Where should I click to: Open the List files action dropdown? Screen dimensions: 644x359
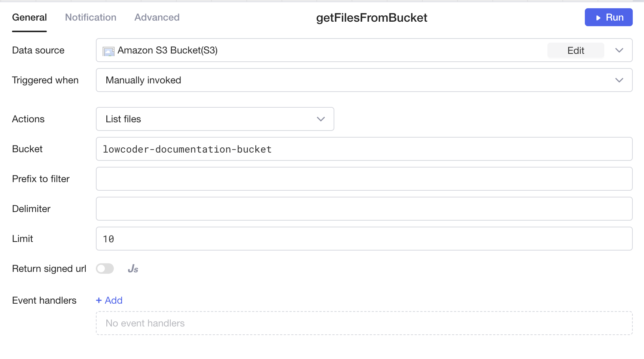(x=210, y=119)
